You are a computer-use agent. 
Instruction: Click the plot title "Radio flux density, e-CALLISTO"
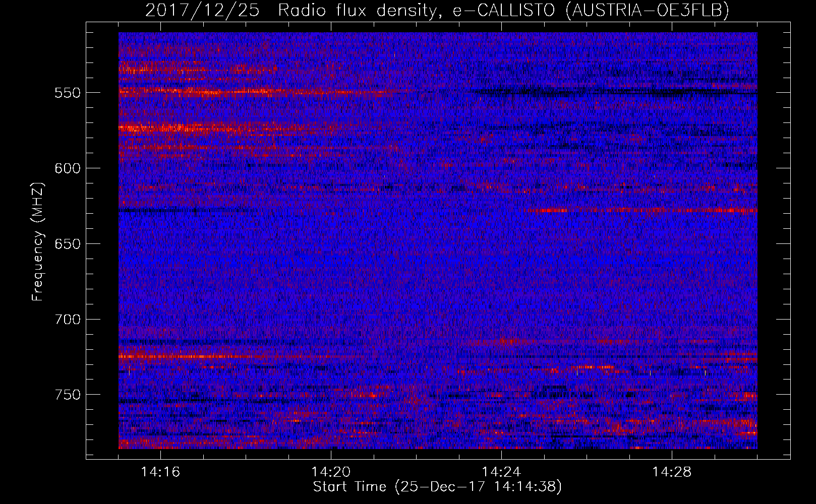click(x=416, y=11)
